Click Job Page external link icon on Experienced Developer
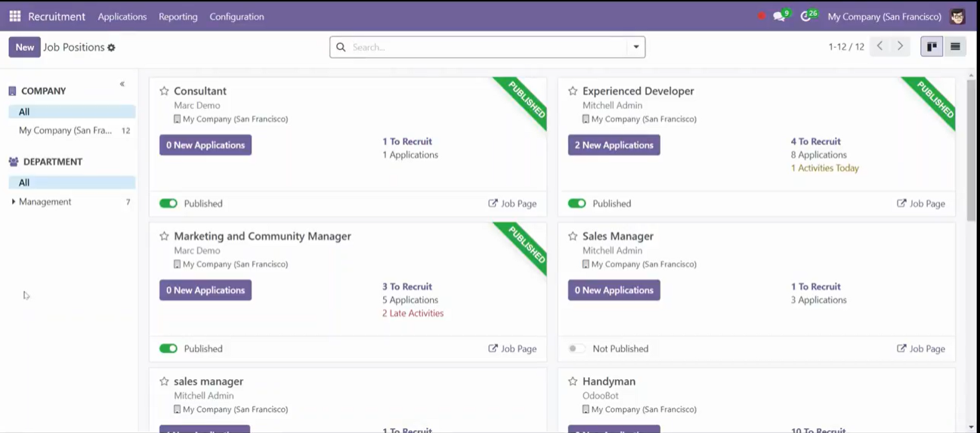This screenshot has height=433, width=980. click(901, 203)
